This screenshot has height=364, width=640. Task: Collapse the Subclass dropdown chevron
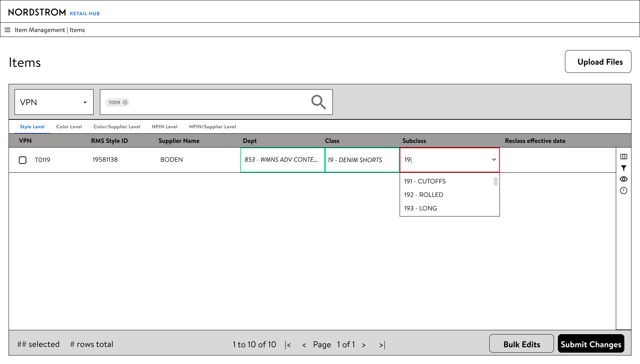click(x=494, y=160)
